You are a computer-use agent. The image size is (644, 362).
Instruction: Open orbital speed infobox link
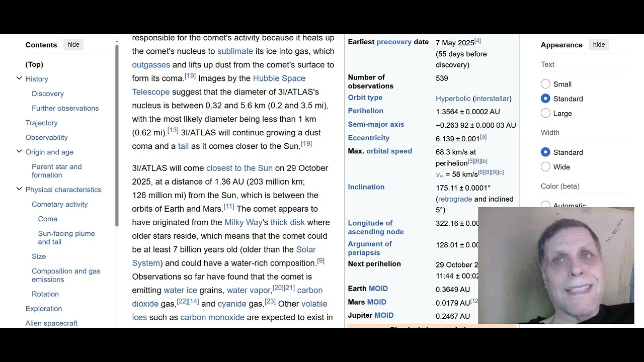click(389, 151)
